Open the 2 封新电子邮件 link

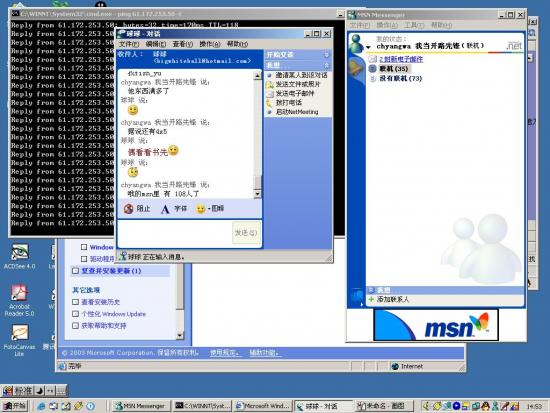(401, 59)
